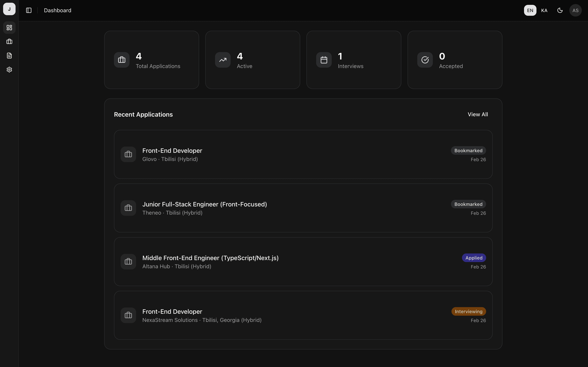The width and height of the screenshot is (588, 367).
Task: Click Dashboard in the top navigation
Action: 57,10
